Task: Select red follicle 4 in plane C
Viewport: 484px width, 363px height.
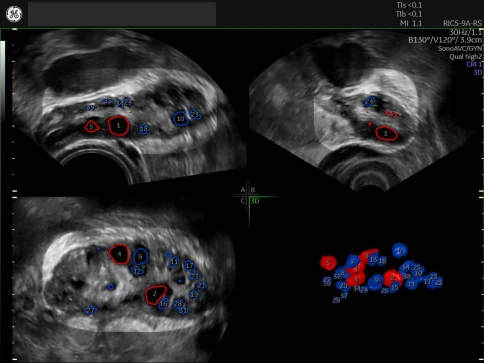Action: click(119, 254)
